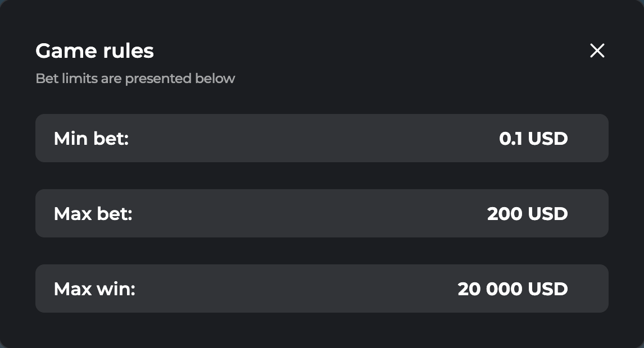Click the "Min bet:" label
The image size is (644, 348).
[x=91, y=138]
